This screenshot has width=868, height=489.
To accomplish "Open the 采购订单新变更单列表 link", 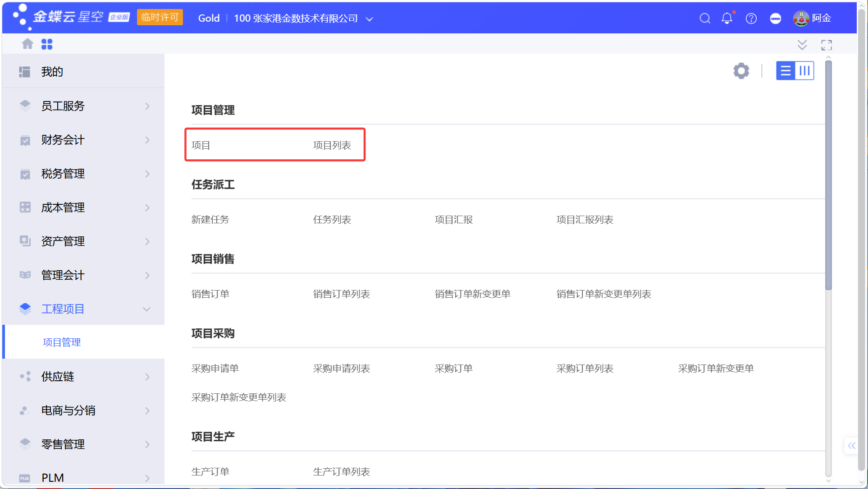I will click(x=239, y=397).
